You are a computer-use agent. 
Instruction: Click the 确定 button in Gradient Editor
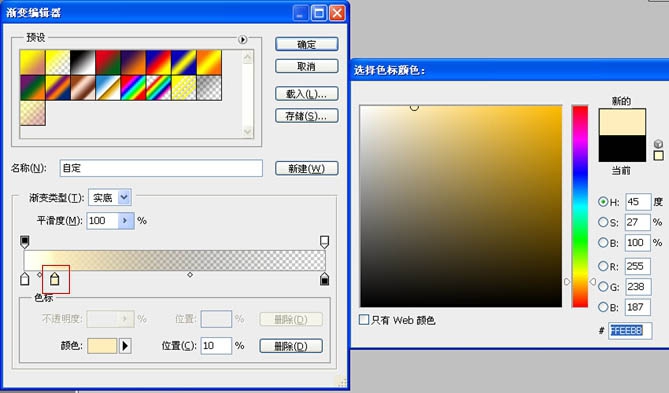(x=307, y=44)
